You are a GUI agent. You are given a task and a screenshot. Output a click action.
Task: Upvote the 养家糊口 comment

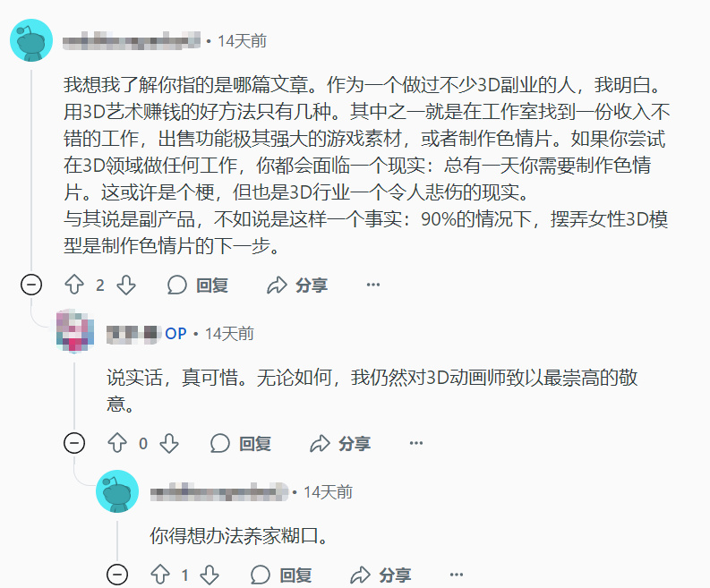160,575
